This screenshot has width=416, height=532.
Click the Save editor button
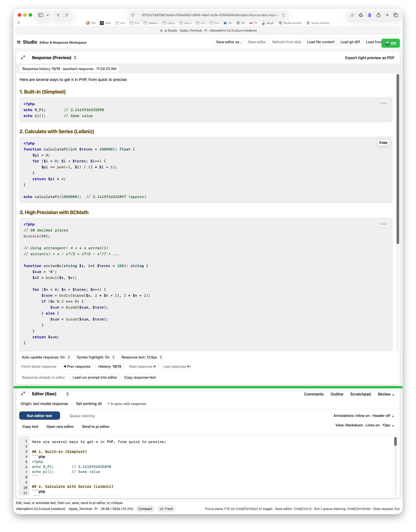tap(257, 42)
